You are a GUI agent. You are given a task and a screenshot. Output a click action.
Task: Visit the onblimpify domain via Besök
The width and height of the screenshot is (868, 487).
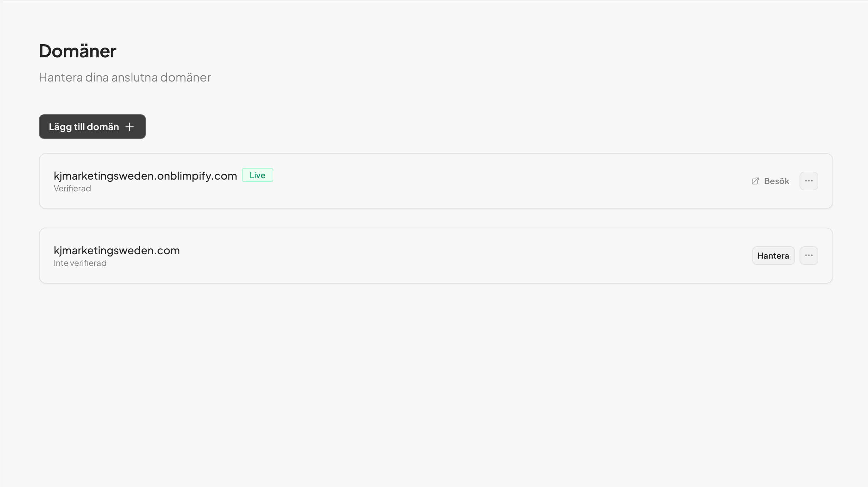click(770, 181)
